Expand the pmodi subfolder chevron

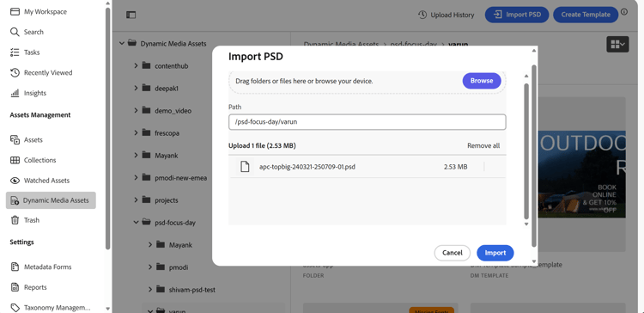150,267
